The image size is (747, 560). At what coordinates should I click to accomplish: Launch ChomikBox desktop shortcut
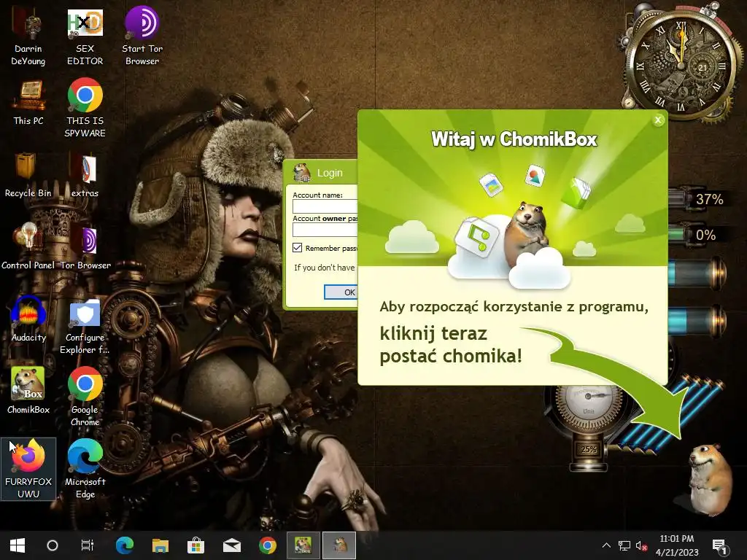[28, 392]
